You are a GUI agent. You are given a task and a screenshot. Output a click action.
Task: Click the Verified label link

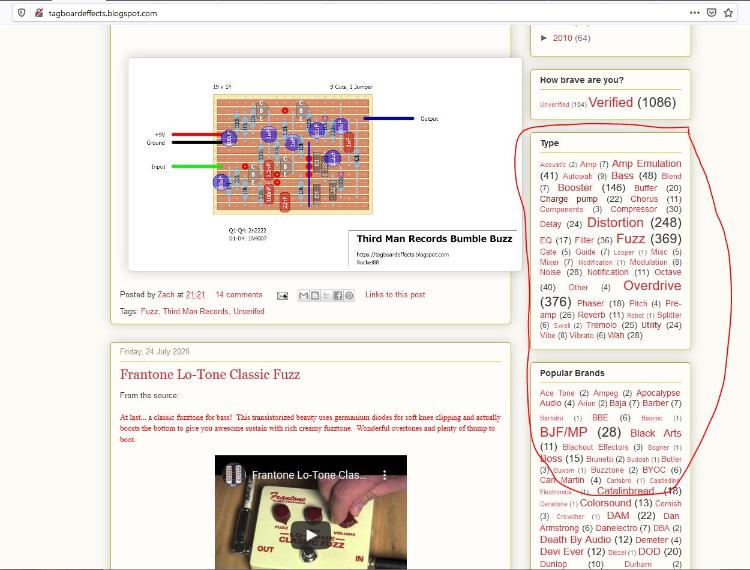point(610,102)
